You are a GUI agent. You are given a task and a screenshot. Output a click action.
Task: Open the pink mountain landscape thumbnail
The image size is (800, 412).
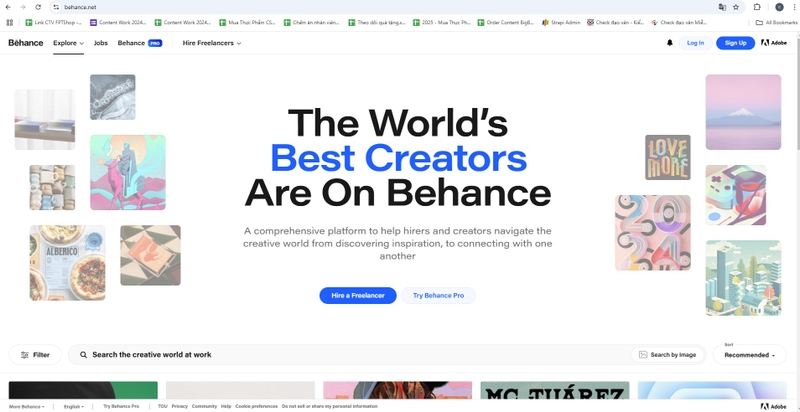tap(743, 112)
